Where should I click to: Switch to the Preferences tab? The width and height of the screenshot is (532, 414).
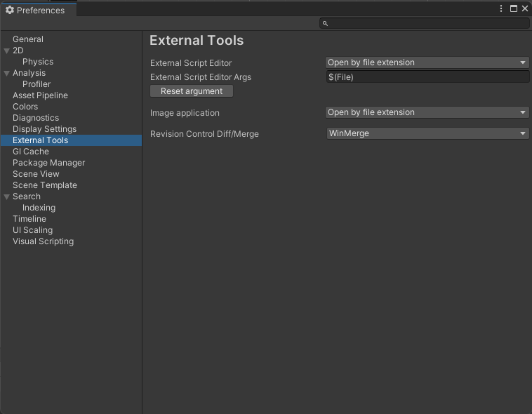pos(35,10)
